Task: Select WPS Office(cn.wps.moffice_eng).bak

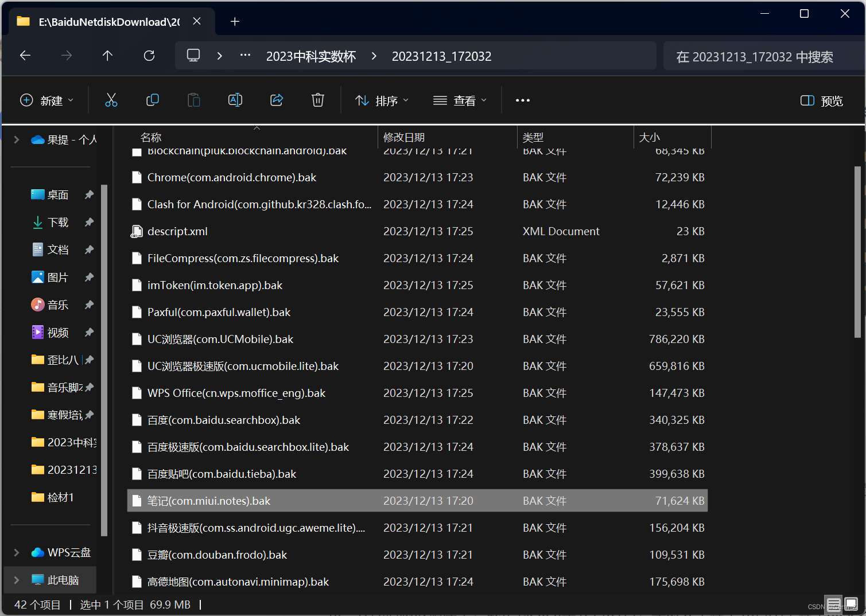Action: click(x=417, y=393)
